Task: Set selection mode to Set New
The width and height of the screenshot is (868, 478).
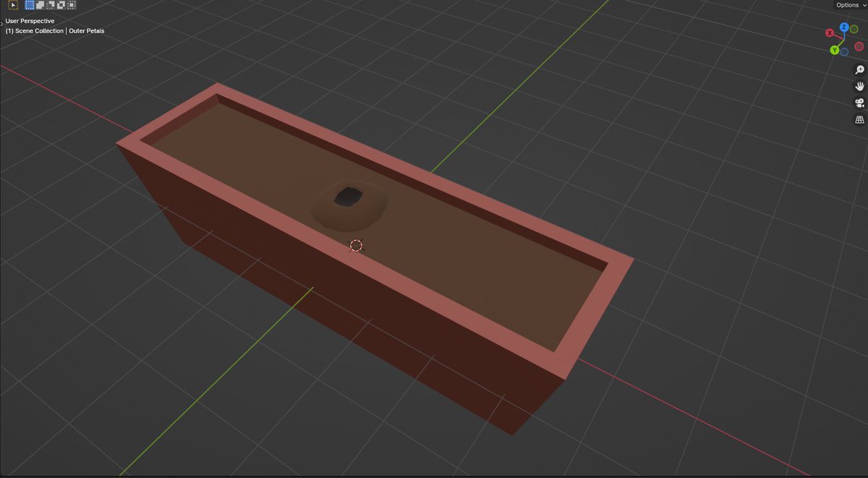Action: point(30,5)
